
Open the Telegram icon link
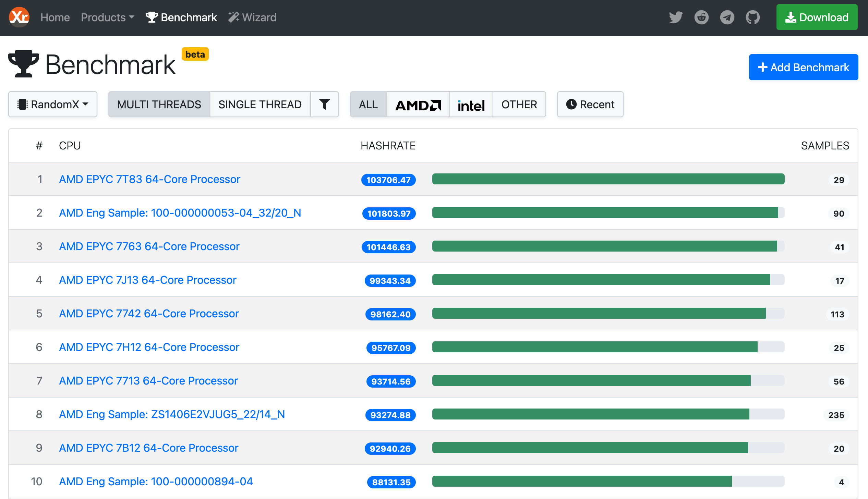pos(727,17)
